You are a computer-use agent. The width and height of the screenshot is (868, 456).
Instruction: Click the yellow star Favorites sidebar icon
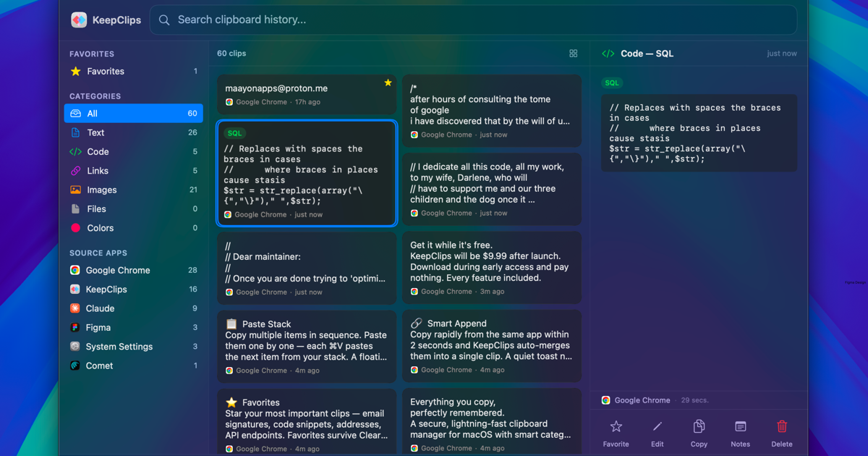coord(75,71)
